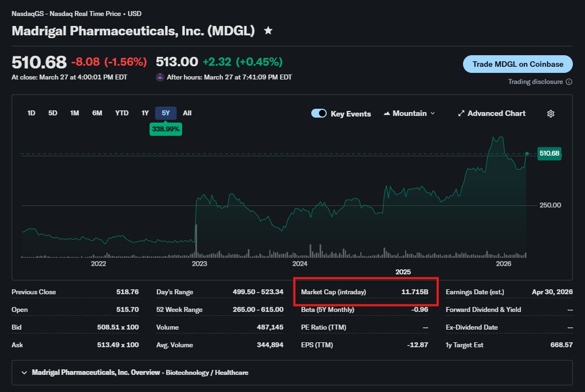Open chart settings gear icon

click(x=550, y=114)
